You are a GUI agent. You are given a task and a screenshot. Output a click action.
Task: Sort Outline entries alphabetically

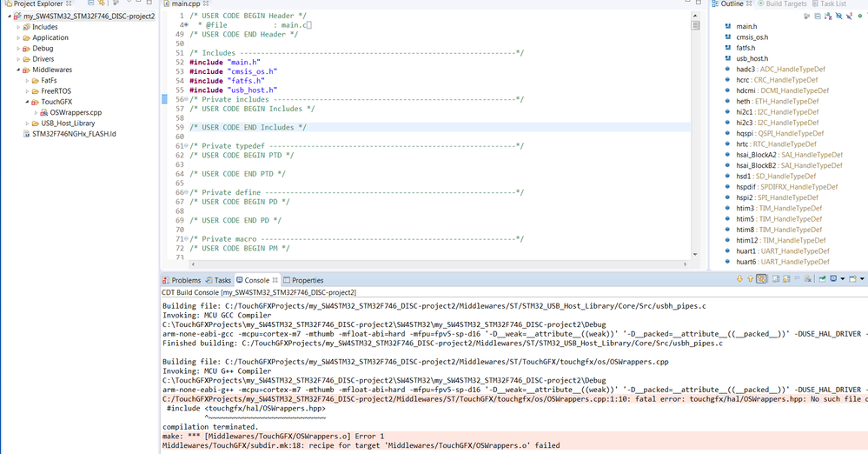tap(828, 16)
